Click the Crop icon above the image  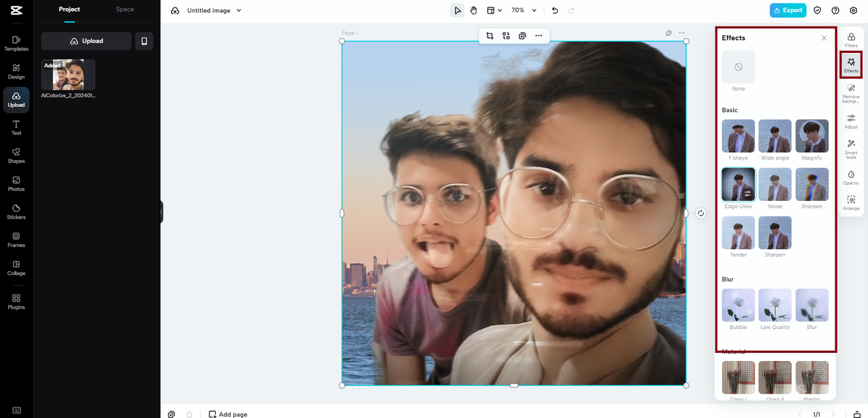coord(490,35)
